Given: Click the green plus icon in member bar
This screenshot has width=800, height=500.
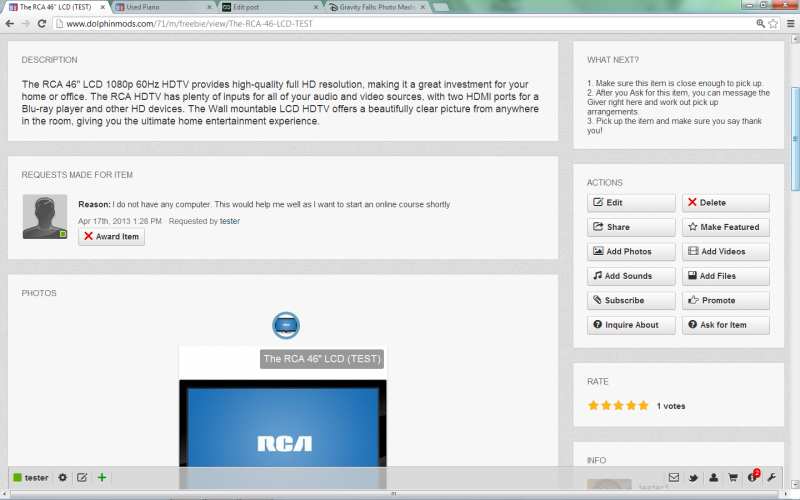Looking at the screenshot, I should tap(102, 478).
